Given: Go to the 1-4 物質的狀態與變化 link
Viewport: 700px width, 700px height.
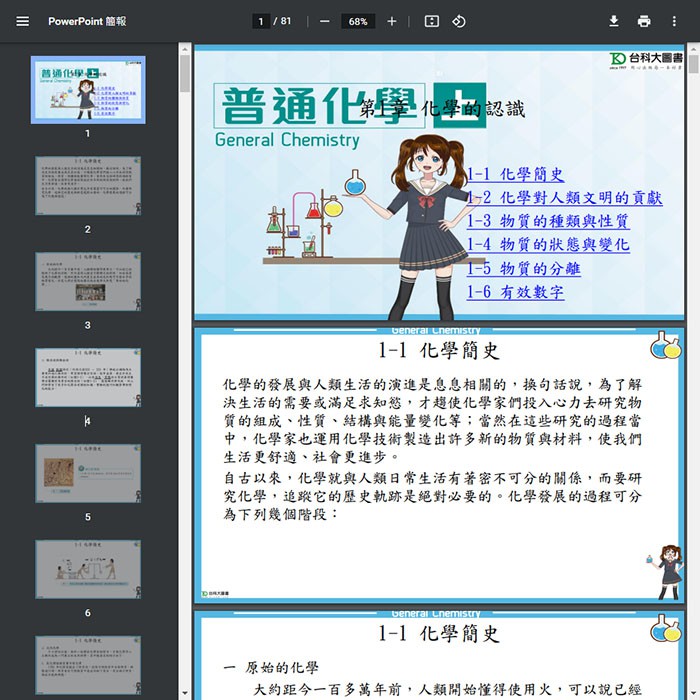Looking at the screenshot, I should [x=548, y=245].
